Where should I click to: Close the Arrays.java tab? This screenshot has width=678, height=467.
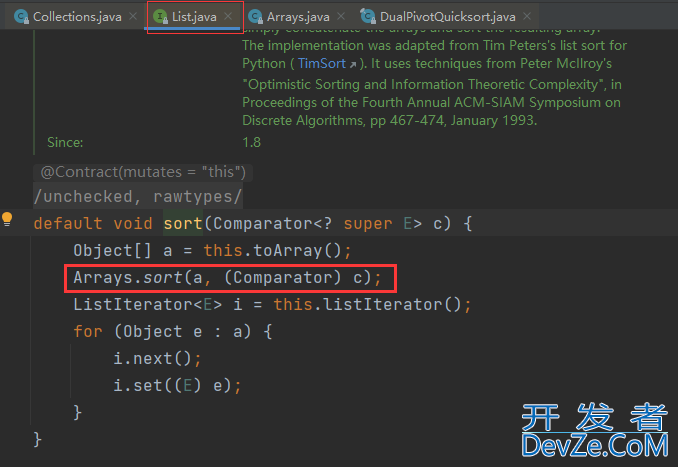341,16
